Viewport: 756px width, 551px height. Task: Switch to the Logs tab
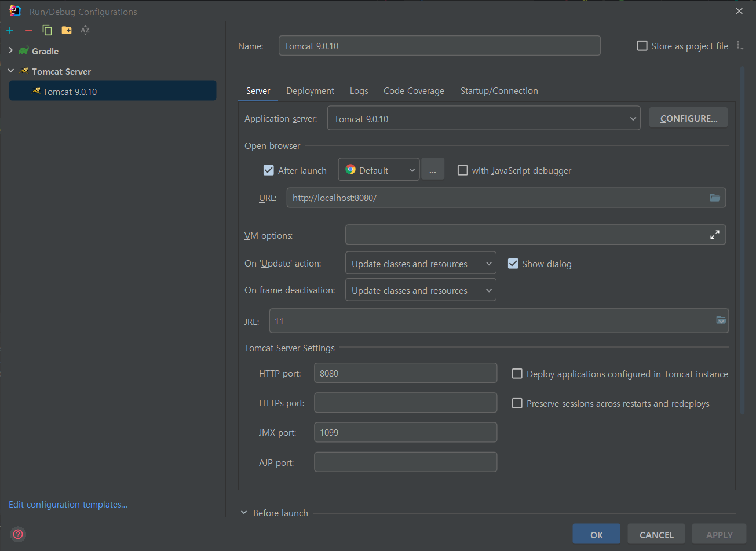tap(359, 91)
